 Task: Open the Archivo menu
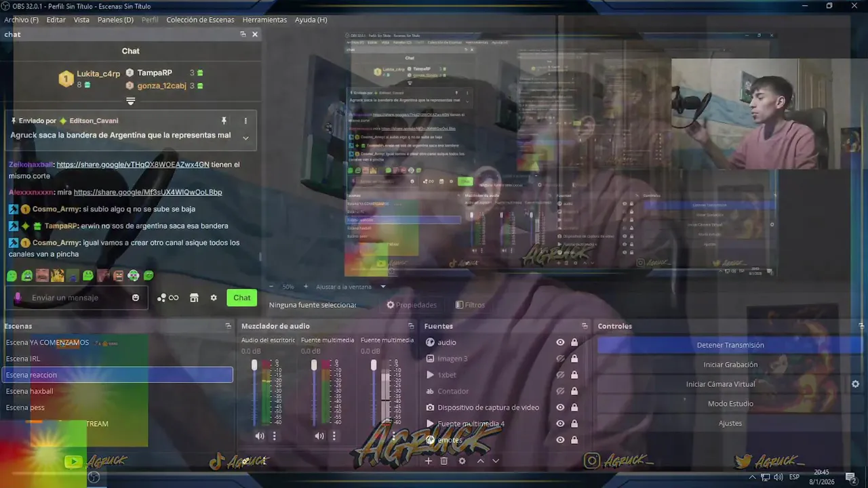click(x=22, y=20)
